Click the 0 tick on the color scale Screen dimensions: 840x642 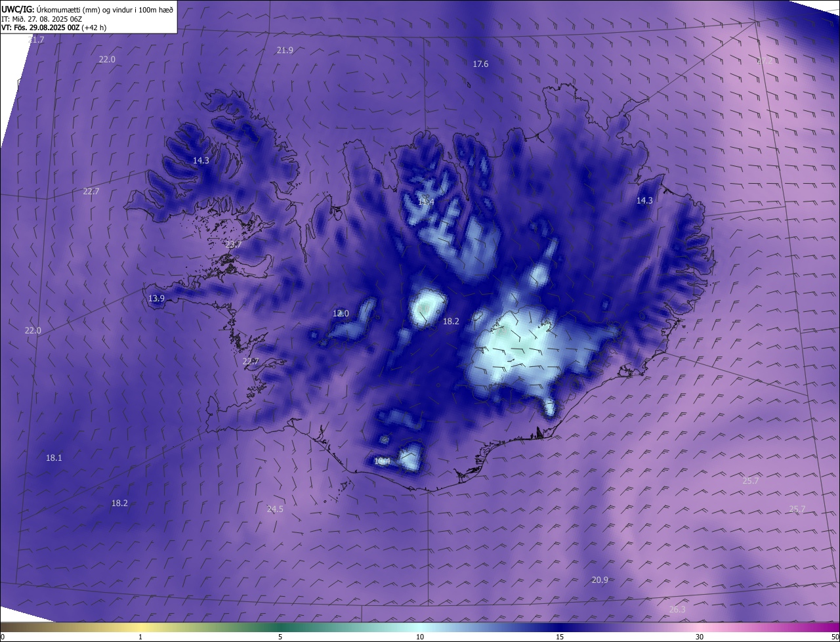click(x=3, y=637)
